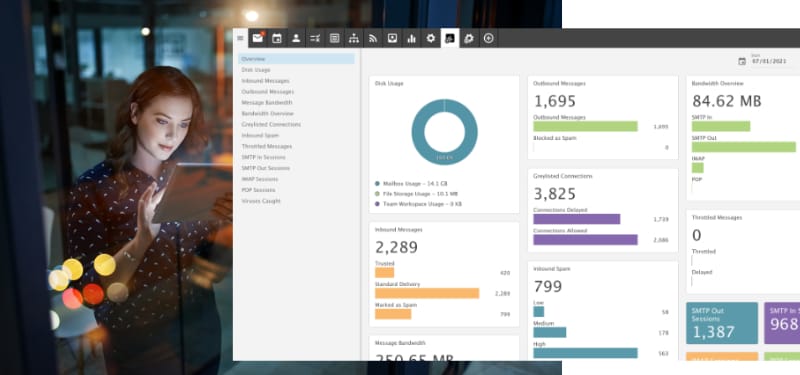Open SMTP Out Sessions in sidebar
The image size is (800, 375).
[x=296, y=168]
